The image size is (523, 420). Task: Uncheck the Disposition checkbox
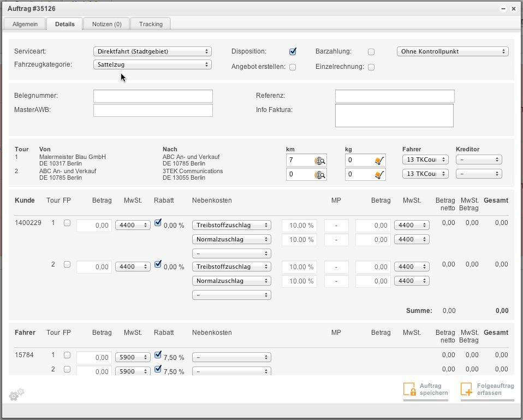pos(293,51)
